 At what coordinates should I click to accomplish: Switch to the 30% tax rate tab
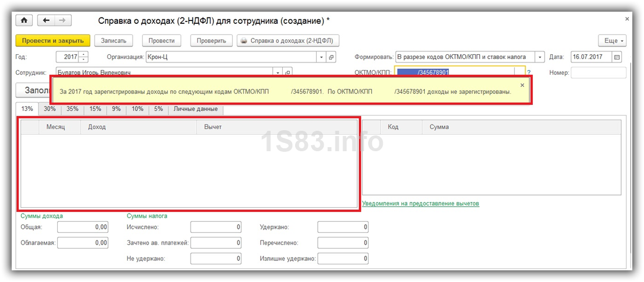[x=50, y=109]
